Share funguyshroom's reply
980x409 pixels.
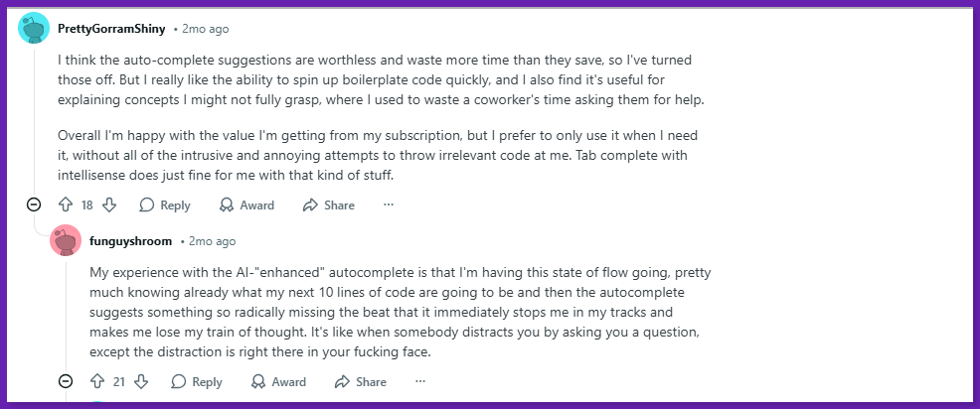pos(361,381)
